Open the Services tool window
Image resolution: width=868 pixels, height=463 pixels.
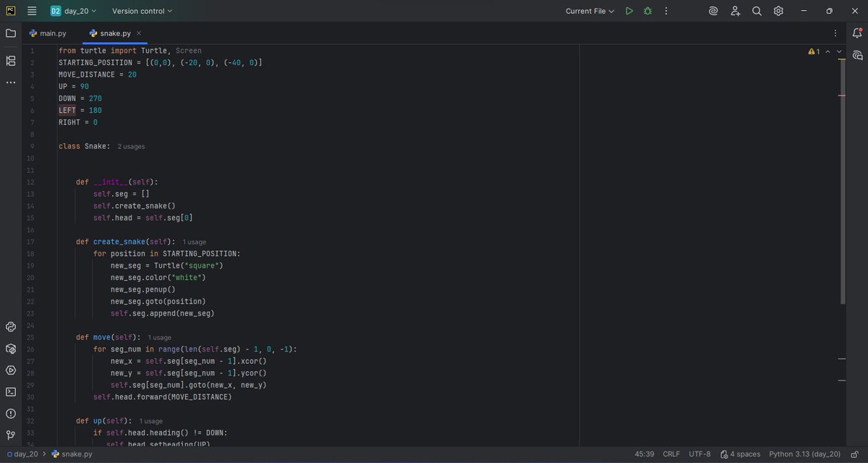coord(10,370)
